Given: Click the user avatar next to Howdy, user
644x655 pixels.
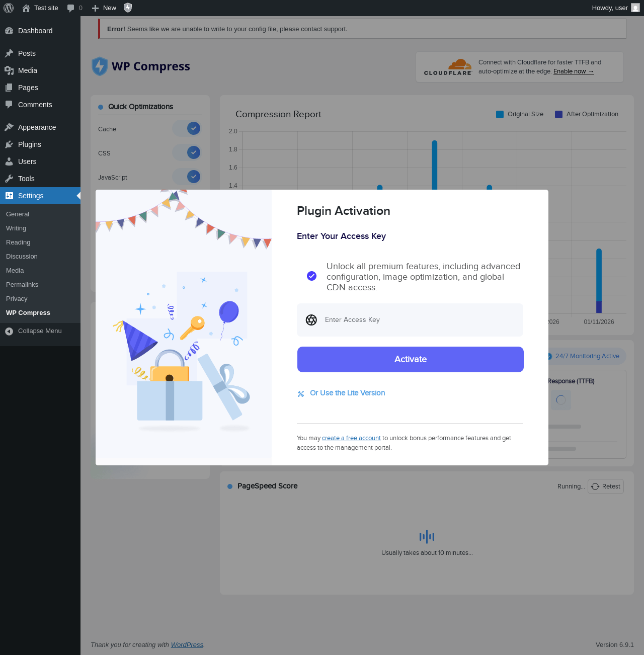Looking at the screenshot, I should (x=635, y=8).
